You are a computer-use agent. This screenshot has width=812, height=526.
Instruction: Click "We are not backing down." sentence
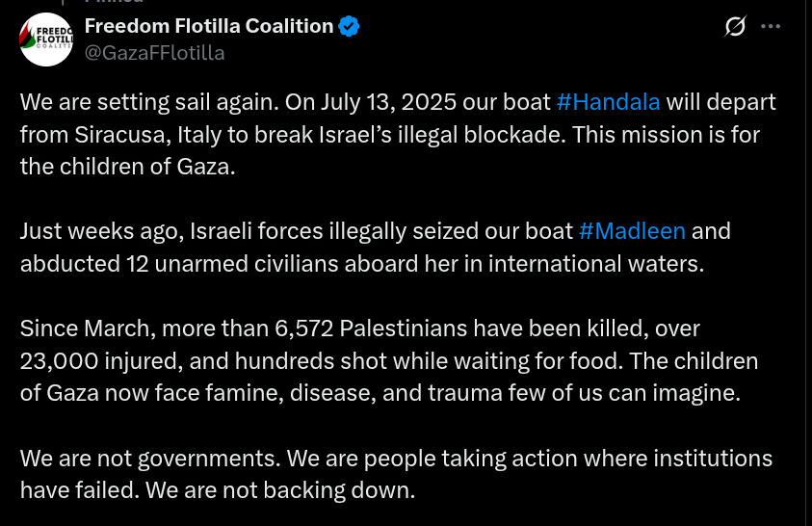[x=280, y=490]
